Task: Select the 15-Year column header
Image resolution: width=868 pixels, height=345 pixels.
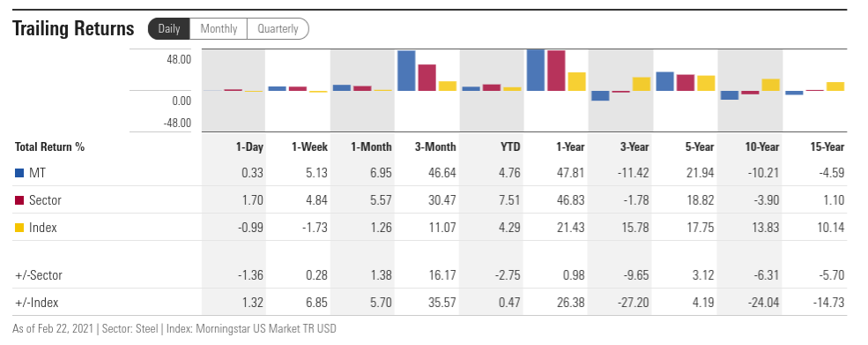Action: point(827,147)
